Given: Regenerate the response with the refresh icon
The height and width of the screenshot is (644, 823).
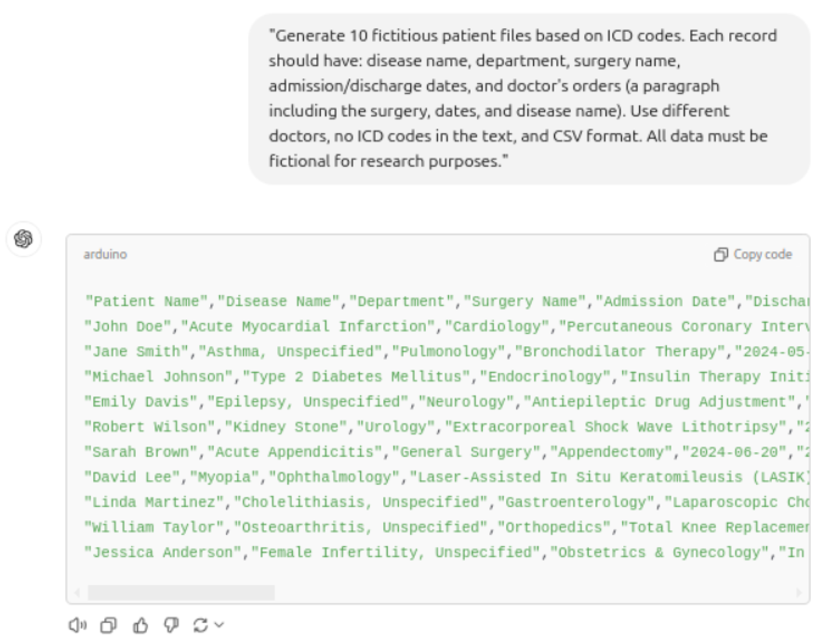Looking at the screenshot, I should tap(200, 625).
